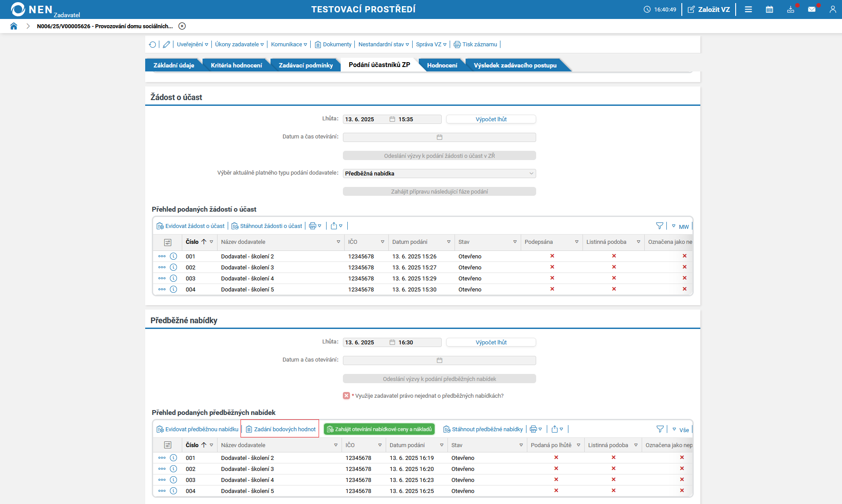Click the refresh icon in record toolbar
The height and width of the screenshot is (504, 842).
point(153,45)
